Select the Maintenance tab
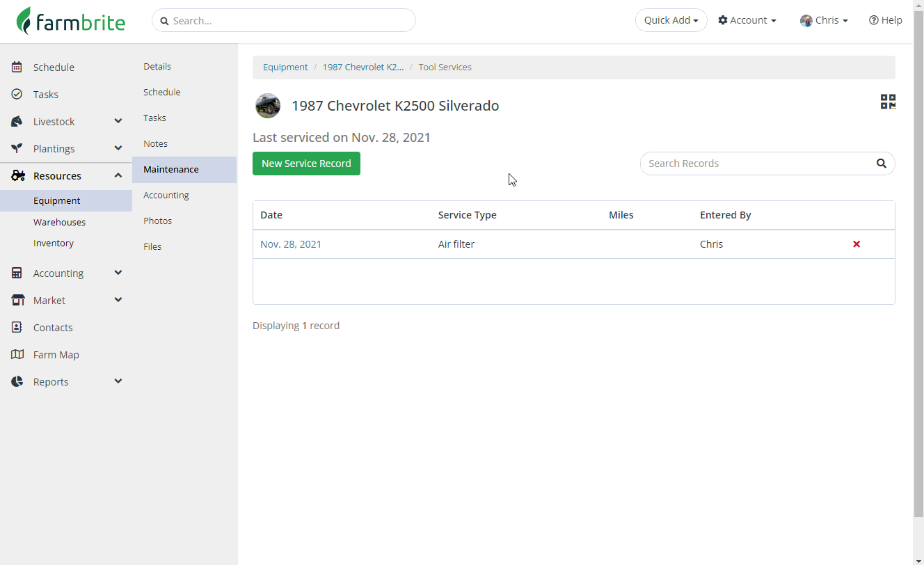Viewport: 924px width, 565px height. [x=184, y=170]
